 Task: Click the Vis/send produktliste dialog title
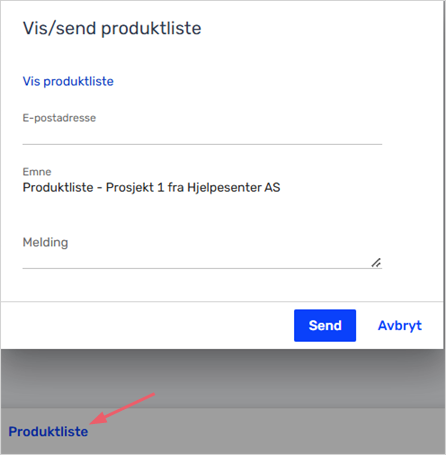pos(112,28)
